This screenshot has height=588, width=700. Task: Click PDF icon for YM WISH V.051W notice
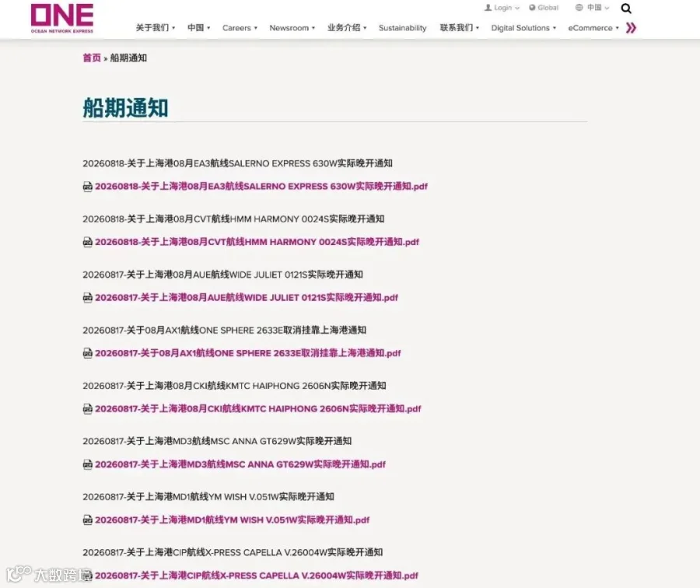pyautogui.click(x=87, y=520)
